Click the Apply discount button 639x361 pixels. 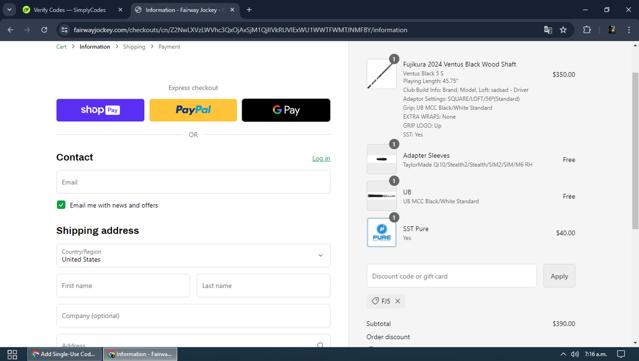(x=559, y=276)
